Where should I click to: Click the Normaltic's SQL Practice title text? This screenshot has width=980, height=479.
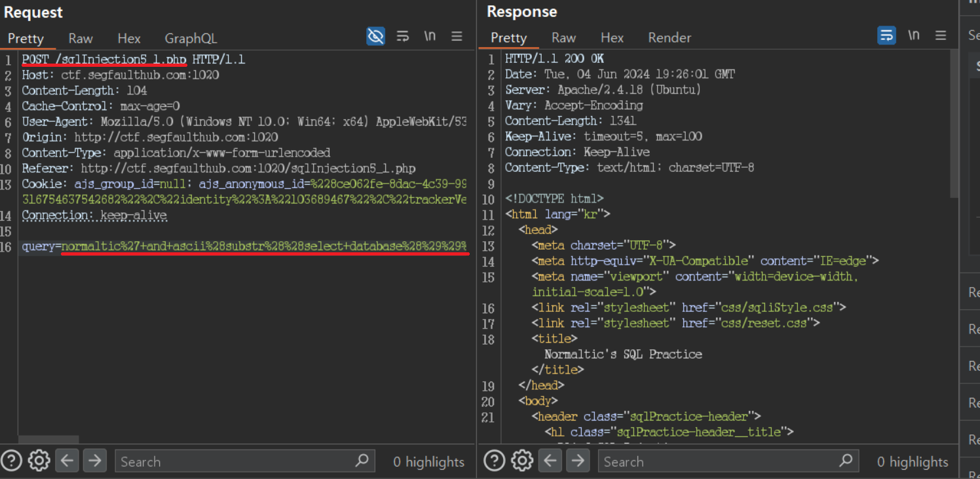pos(623,354)
